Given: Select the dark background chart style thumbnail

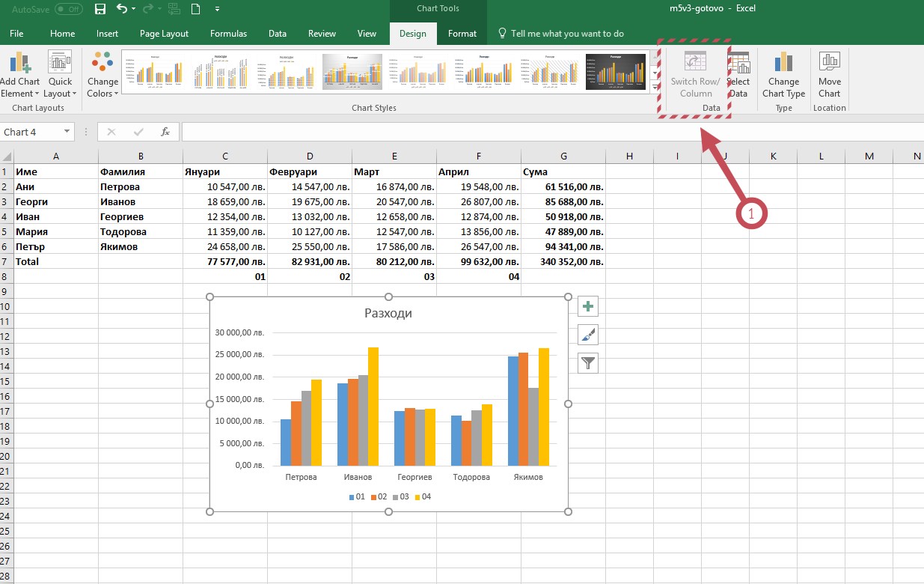Looking at the screenshot, I should [x=615, y=72].
